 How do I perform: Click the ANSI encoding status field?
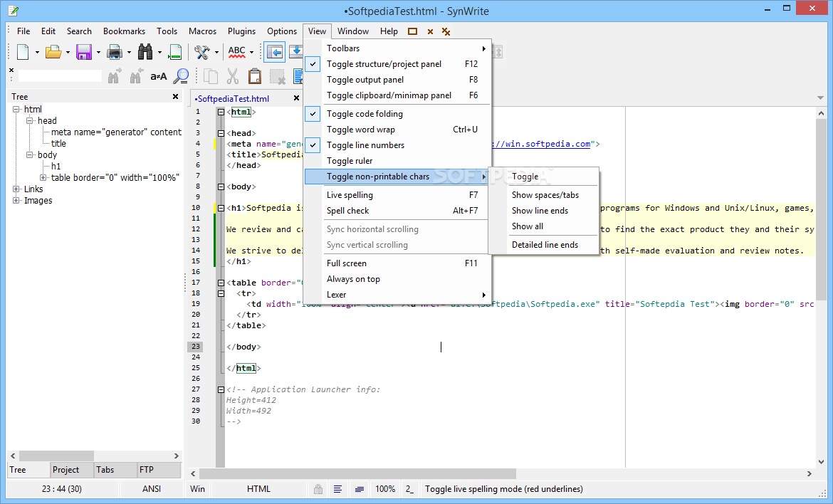tap(152, 489)
